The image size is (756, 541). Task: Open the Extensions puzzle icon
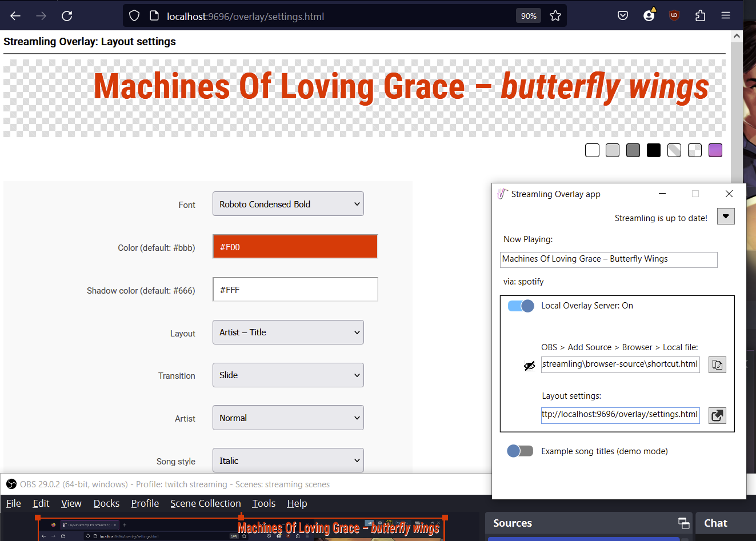click(x=700, y=16)
